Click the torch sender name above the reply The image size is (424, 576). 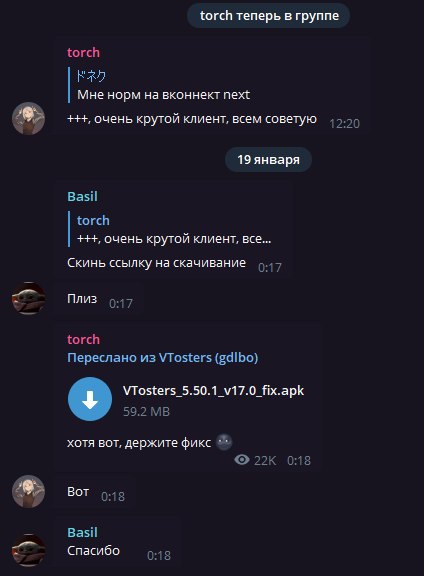(x=83, y=53)
